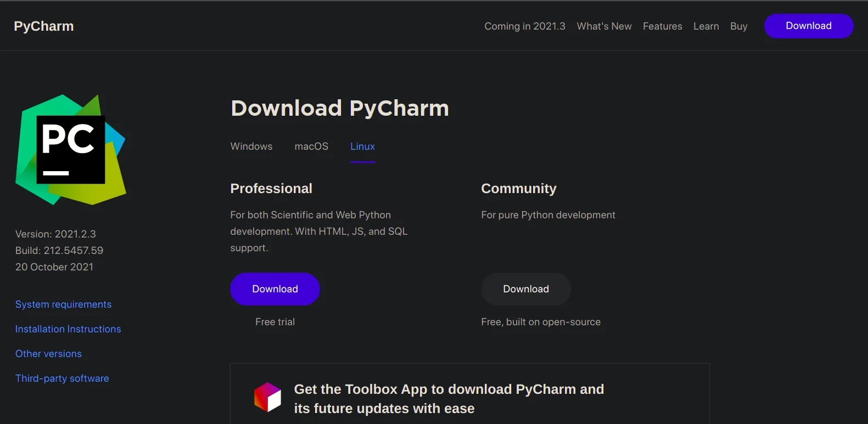Click the Professional heading
This screenshot has height=424, width=868.
coord(271,189)
